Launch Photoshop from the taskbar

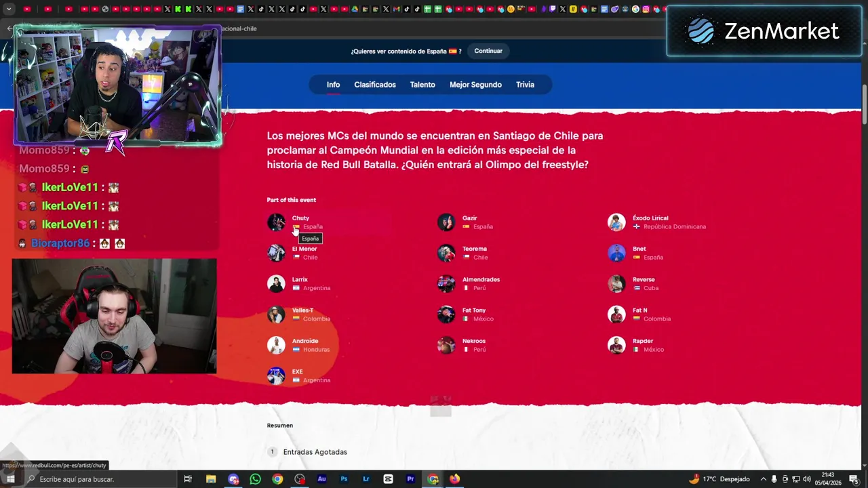pos(344,479)
